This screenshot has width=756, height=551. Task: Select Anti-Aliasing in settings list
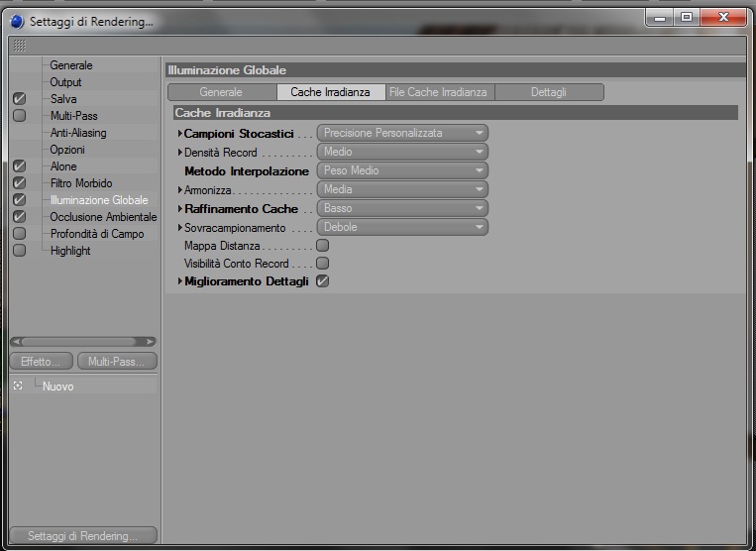[78, 133]
